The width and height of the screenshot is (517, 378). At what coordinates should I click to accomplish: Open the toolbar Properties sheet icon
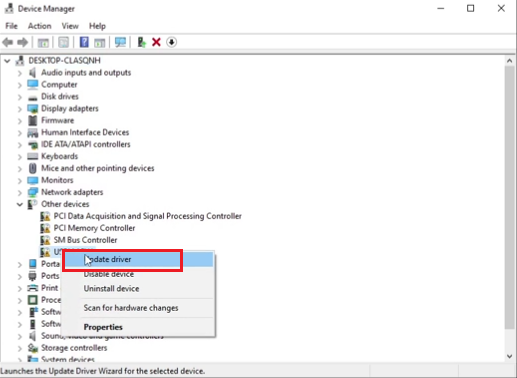[63, 42]
